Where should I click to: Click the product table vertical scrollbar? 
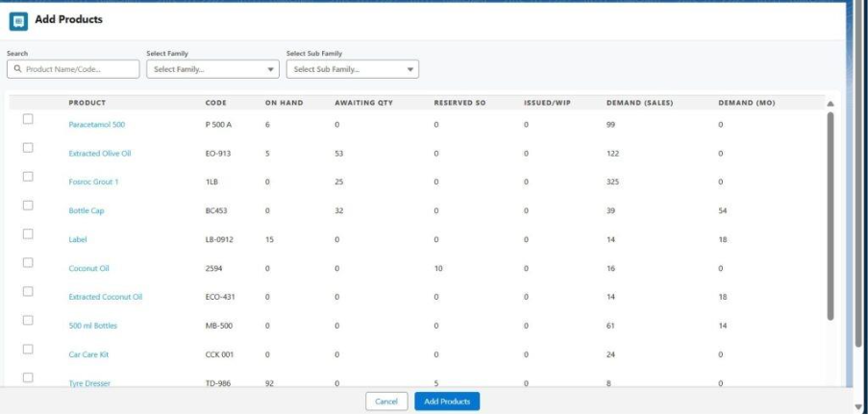830,216
